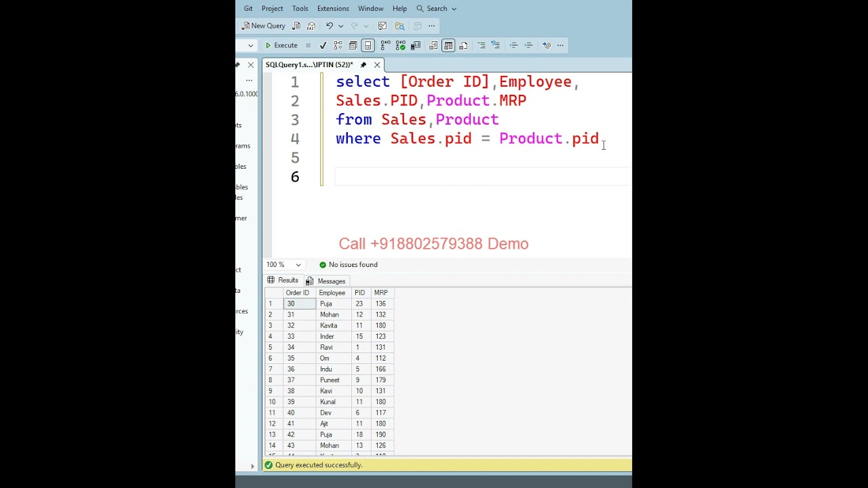Viewport: 868px width, 488px height.
Task: Click Comment out selected lines icon
Action: tap(481, 45)
